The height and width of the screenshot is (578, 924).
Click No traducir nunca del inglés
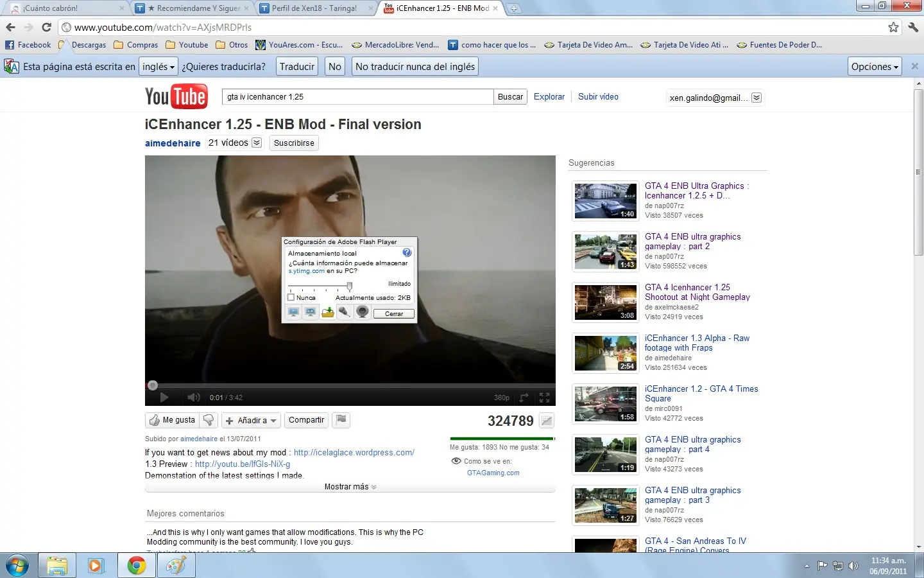coord(415,67)
